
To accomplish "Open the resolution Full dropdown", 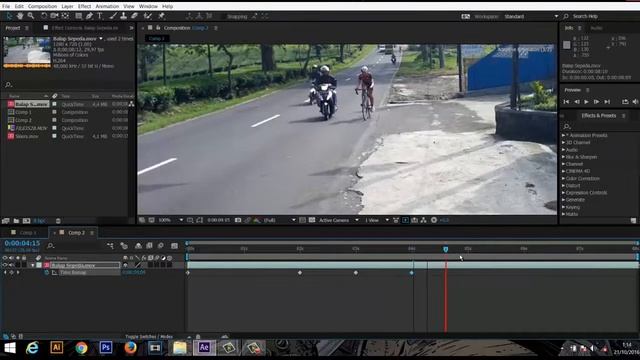I will point(279,220).
